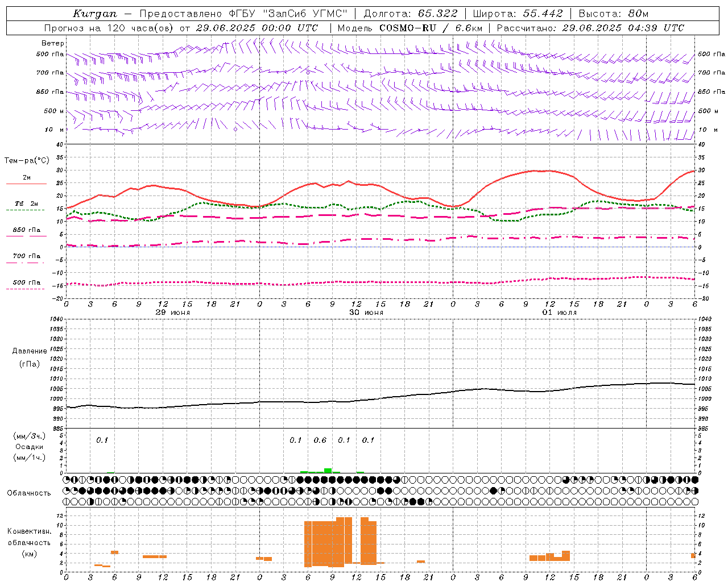
Task: Click the "30 июня" date label
Action: [366, 313]
